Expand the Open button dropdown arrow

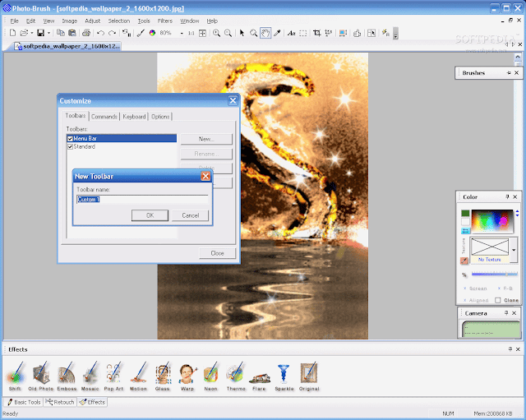[x=31, y=33]
